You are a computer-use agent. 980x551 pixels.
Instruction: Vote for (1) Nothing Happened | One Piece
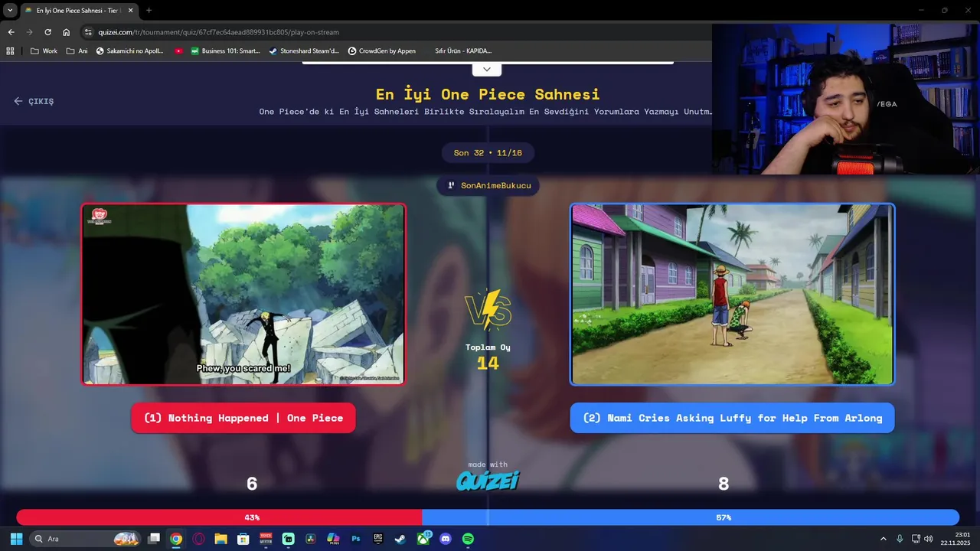point(243,418)
